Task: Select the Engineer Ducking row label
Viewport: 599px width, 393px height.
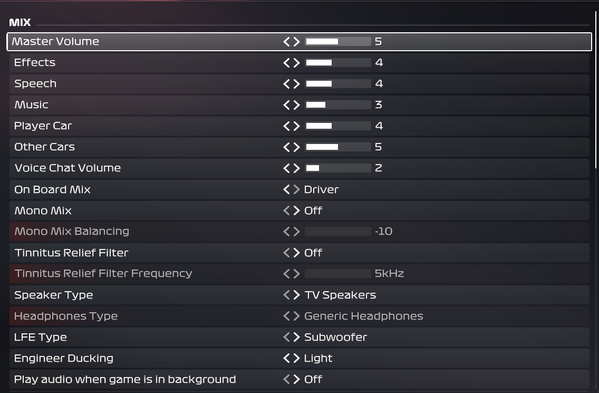Action: click(x=64, y=358)
